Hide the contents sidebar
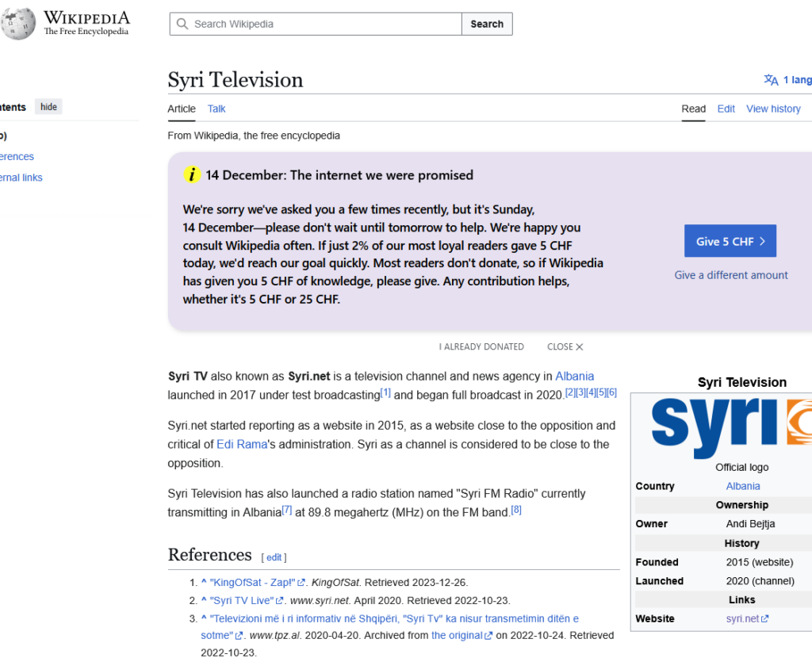The height and width of the screenshot is (662, 812). [48, 107]
